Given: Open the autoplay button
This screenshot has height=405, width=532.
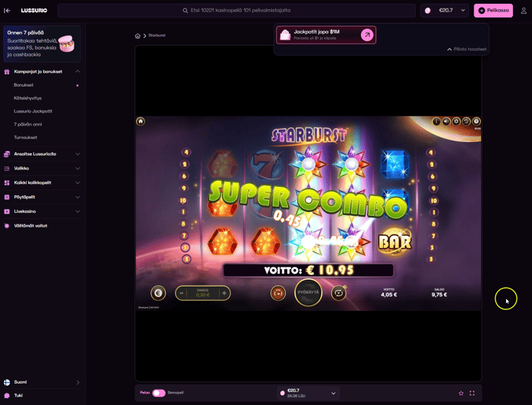Looking at the screenshot, I should point(339,293).
